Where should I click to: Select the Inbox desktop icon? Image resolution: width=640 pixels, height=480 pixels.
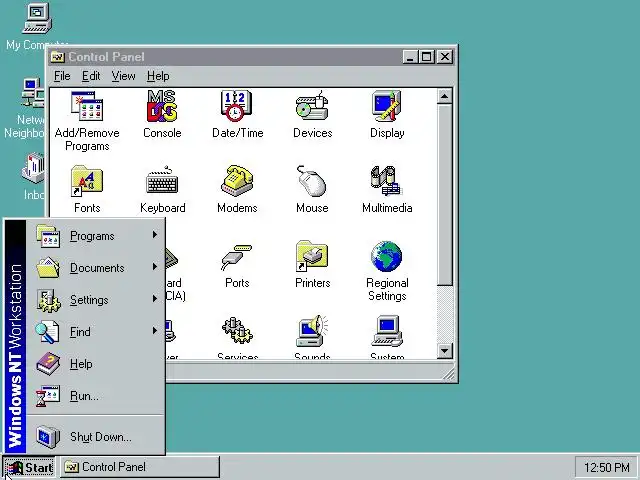pos(33,168)
